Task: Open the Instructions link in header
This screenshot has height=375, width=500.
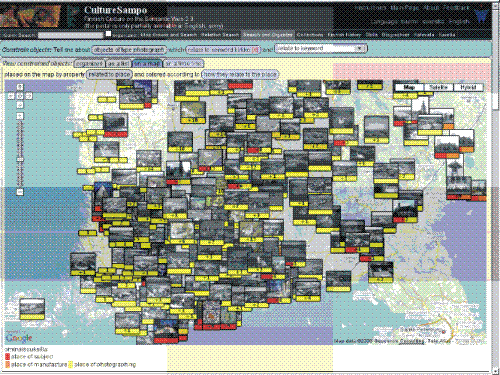Action: pyautogui.click(x=370, y=8)
